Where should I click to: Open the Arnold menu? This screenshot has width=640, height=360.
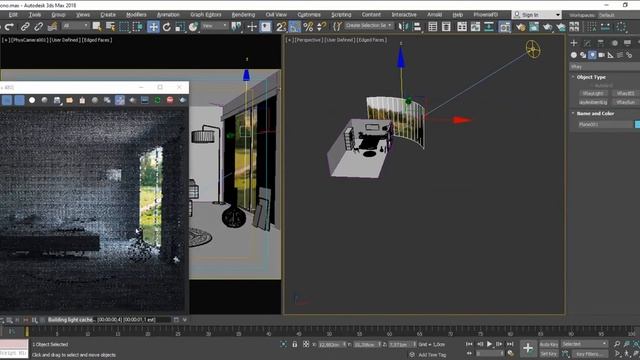coord(434,15)
